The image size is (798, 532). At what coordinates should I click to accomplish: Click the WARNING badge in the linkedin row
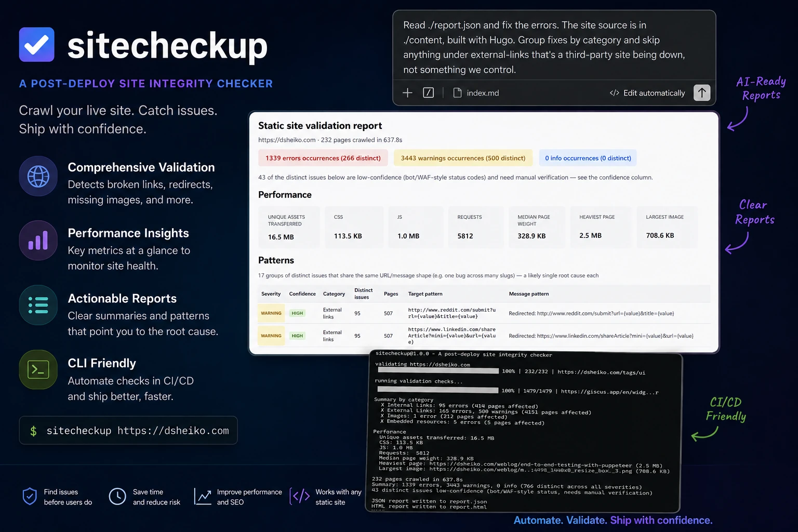click(x=271, y=336)
